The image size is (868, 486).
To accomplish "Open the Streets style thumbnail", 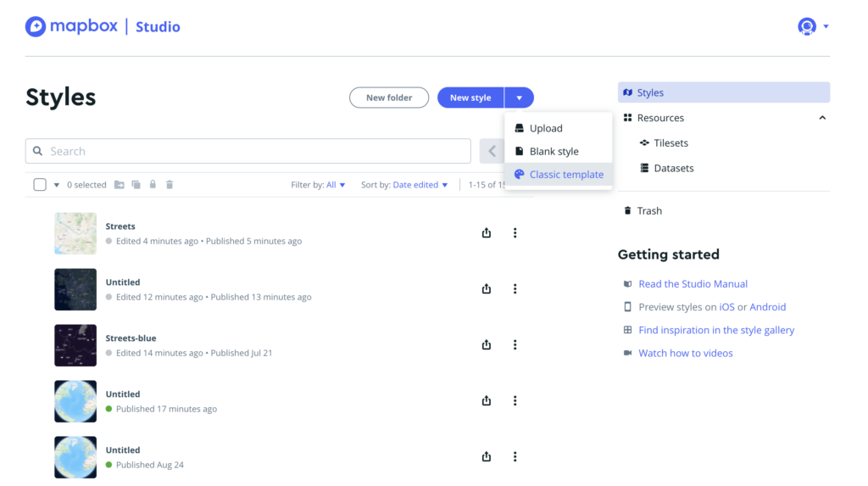I will click(75, 233).
